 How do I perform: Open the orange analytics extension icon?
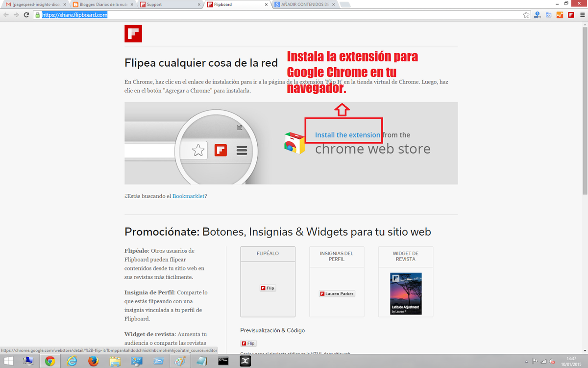click(x=560, y=15)
